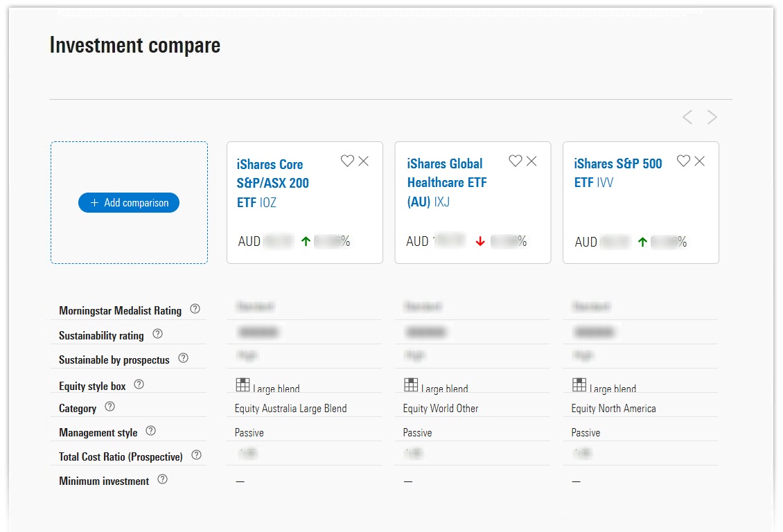Go to previous comparison with left chevron
Image resolution: width=783 pixels, height=532 pixels.
coord(687,117)
